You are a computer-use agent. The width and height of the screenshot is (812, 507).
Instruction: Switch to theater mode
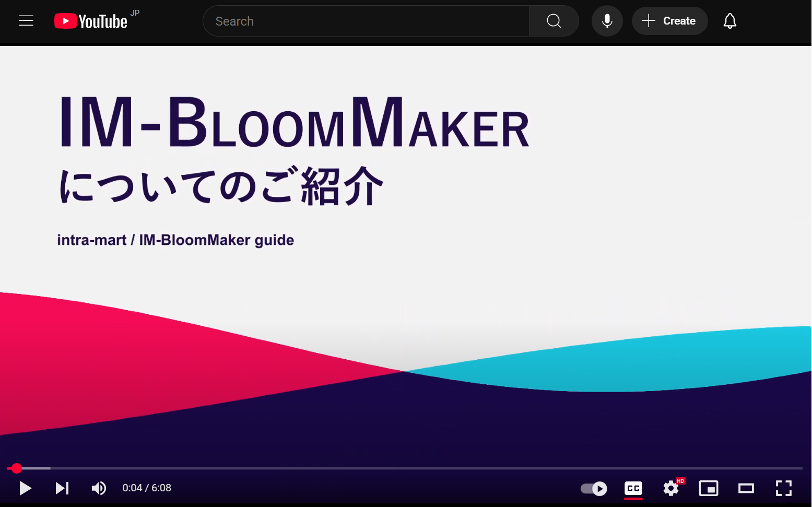click(746, 489)
